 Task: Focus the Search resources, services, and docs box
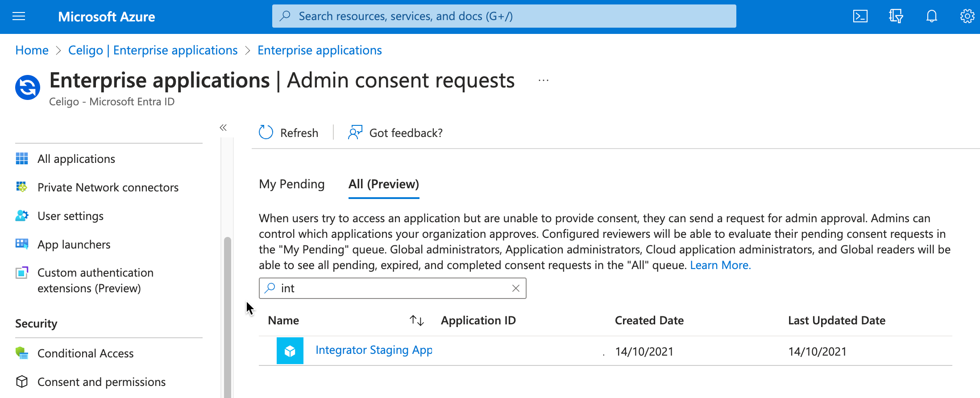pyautogui.click(x=504, y=16)
